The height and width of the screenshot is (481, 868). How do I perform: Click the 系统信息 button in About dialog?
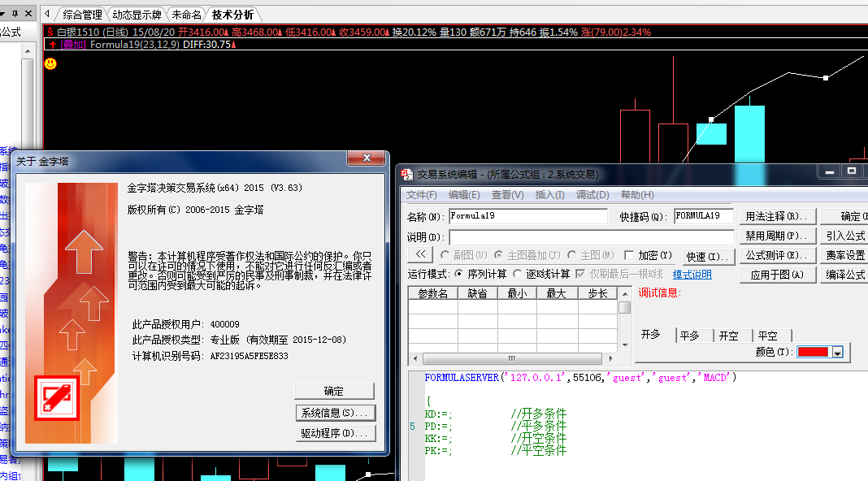tap(334, 413)
